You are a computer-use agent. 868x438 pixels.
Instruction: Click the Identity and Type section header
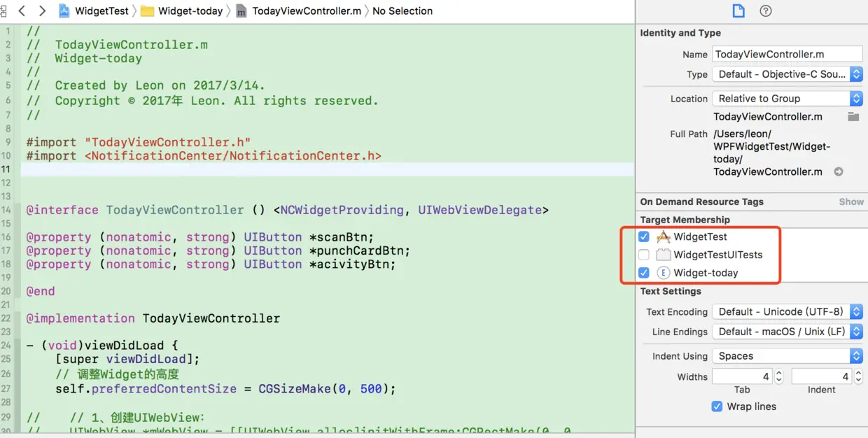(680, 33)
